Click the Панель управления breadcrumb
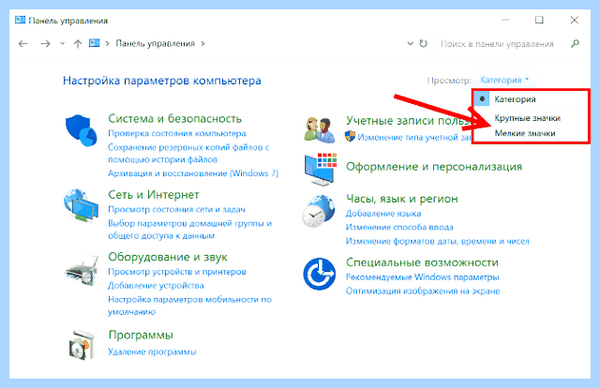600x388 pixels. pos(155,44)
